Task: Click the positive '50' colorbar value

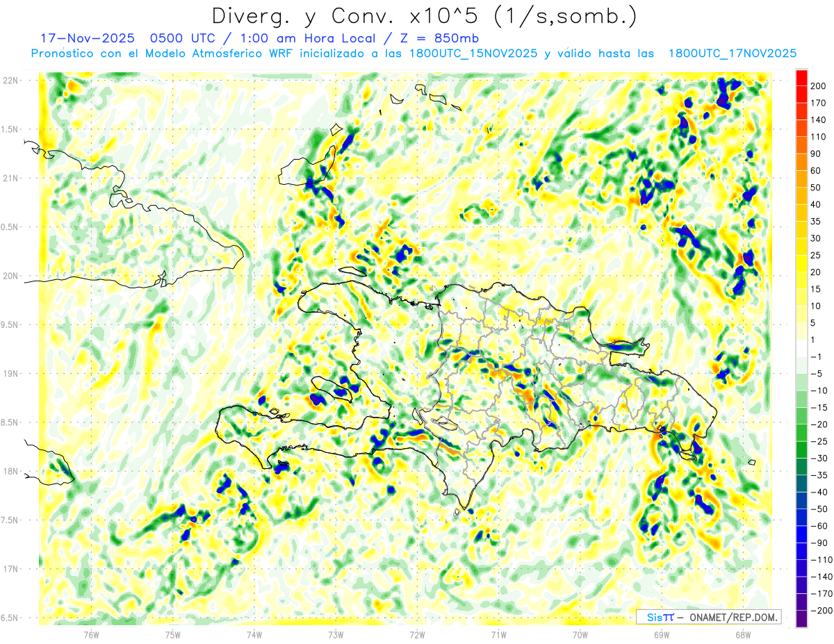Action: [x=817, y=188]
